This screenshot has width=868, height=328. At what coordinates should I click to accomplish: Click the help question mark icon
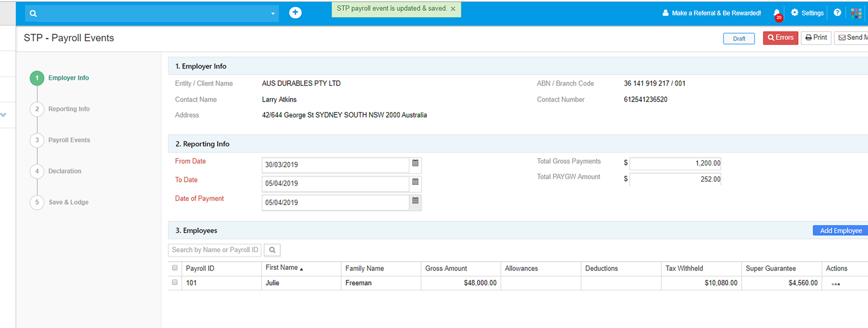pyautogui.click(x=837, y=13)
